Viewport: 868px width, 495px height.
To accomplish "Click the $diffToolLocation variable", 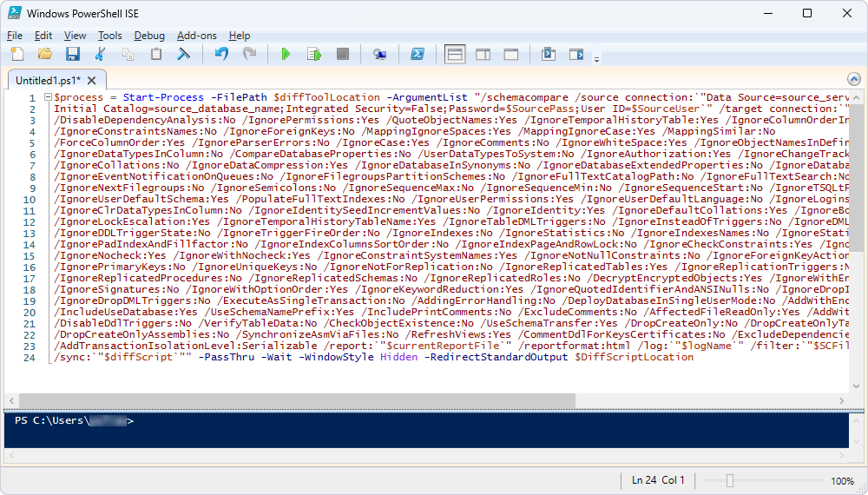I will pos(326,97).
